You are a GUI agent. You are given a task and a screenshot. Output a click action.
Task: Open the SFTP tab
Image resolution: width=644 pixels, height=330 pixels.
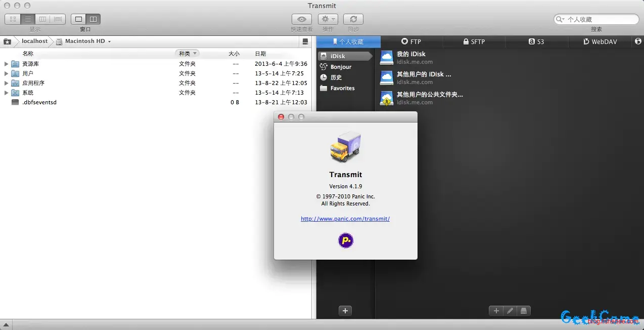[x=474, y=42]
